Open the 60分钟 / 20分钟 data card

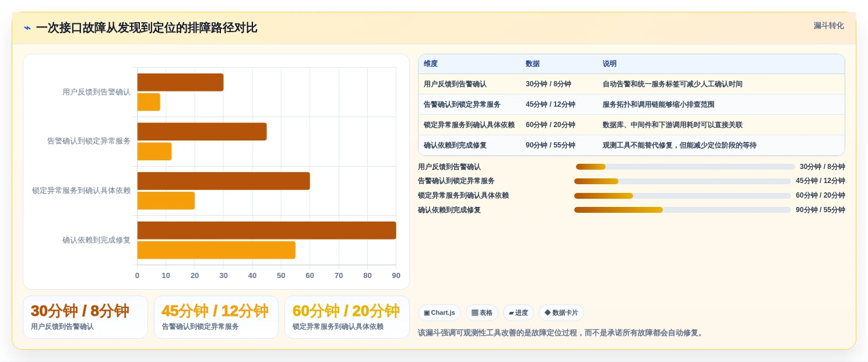(x=347, y=317)
